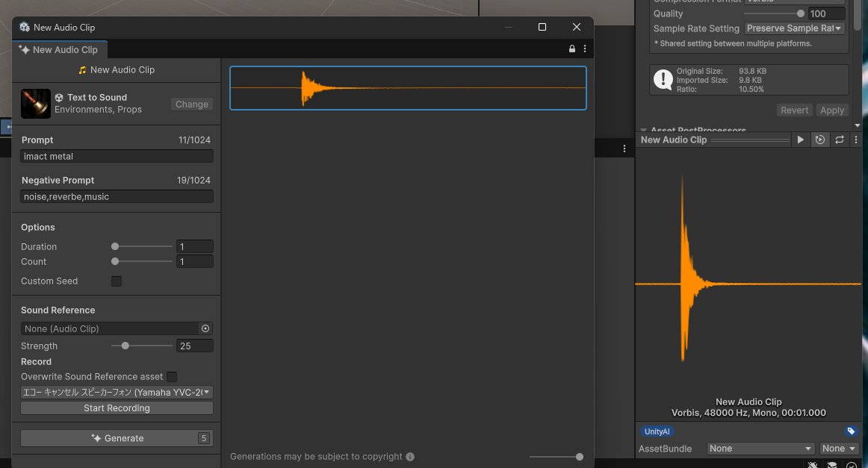Click the Count value field
Viewport: 868px width, 468px height.
pos(194,262)
